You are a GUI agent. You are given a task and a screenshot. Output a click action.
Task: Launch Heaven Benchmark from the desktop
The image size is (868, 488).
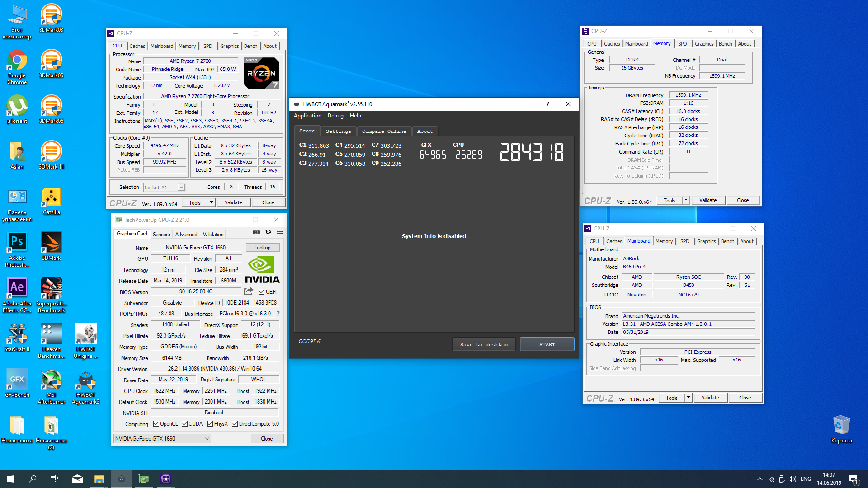click(x=51, y=341)
